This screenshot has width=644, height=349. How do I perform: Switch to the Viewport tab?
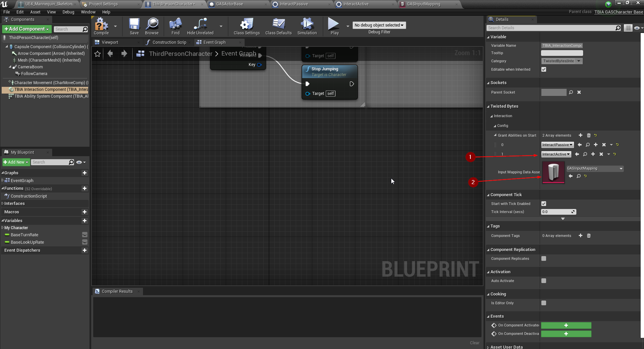pyautogui.click(x=110, y=42)
